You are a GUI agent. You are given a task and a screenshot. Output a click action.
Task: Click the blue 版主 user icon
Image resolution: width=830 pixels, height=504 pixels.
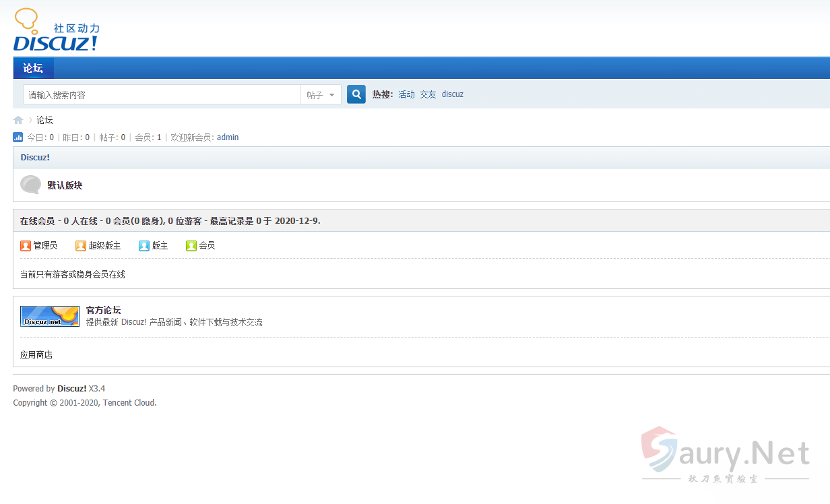click(144, 246)
